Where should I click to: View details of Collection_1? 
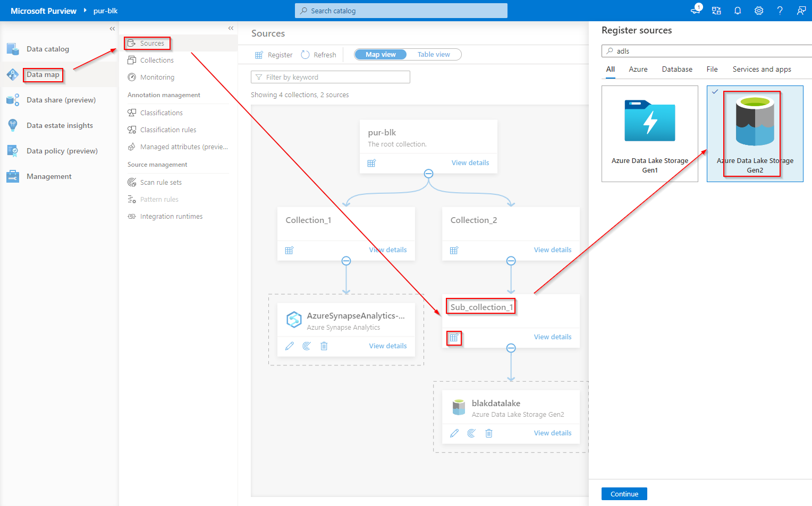388,250
